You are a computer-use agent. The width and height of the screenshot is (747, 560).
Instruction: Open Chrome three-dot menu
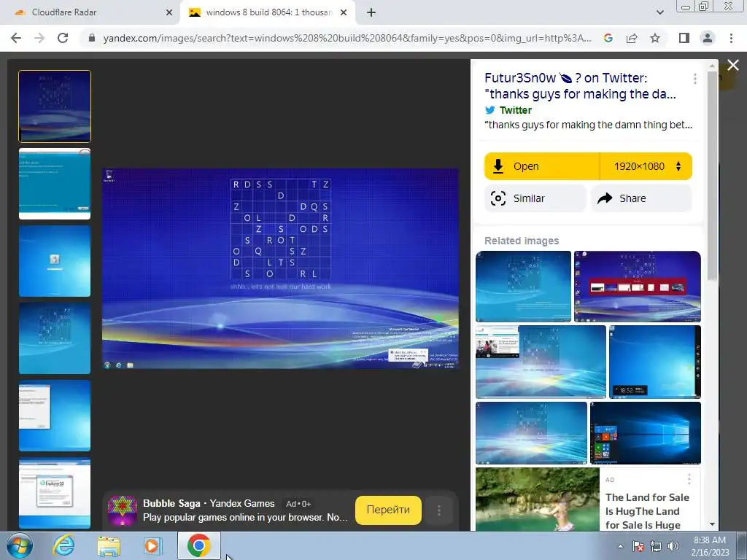[731, 38]
